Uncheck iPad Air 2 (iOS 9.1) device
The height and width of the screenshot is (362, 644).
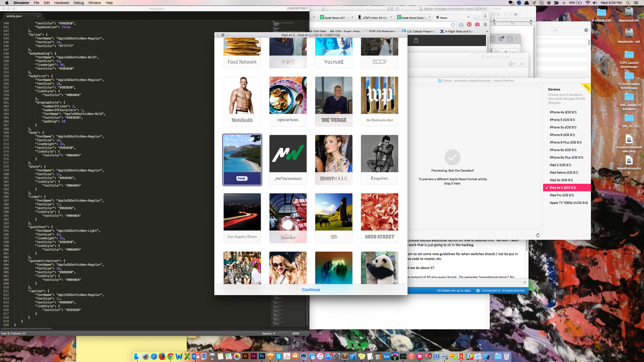click(567, 187)
